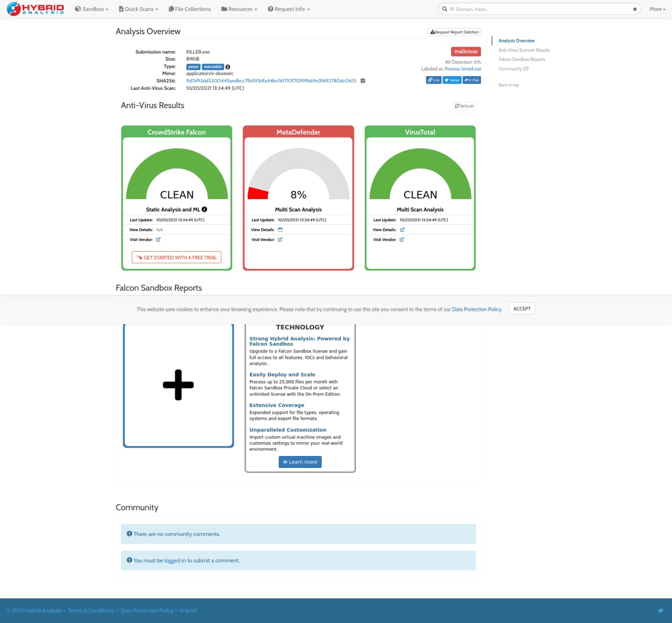Click the executable type tag

(213, 67)
